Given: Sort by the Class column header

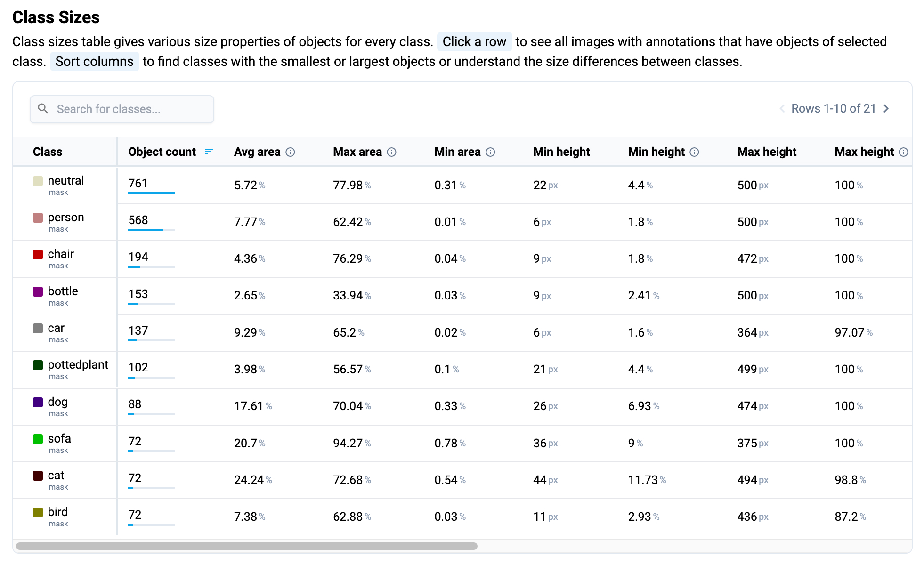Looking at the screenshot, I should (48, 152).
